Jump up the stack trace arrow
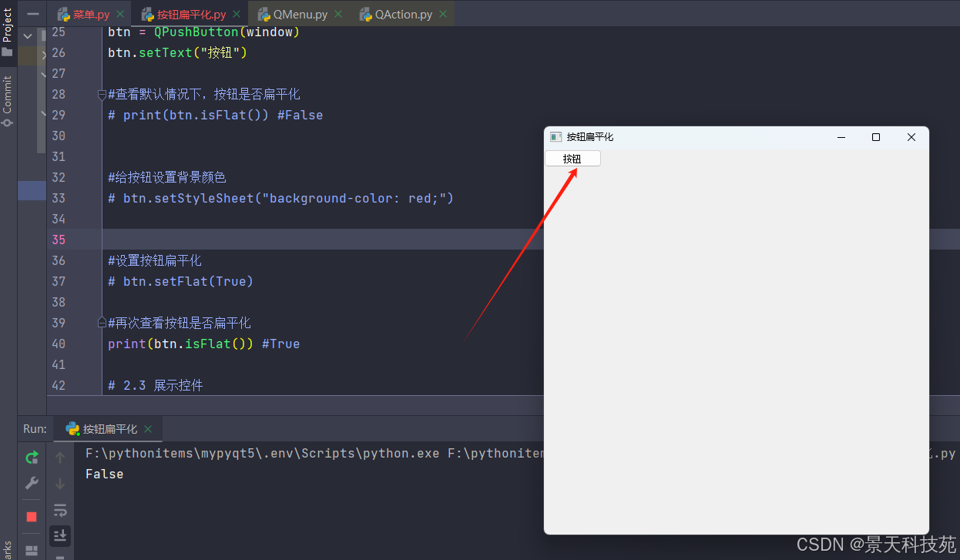This screenshot has height=560, width=960. click(60, 458)
